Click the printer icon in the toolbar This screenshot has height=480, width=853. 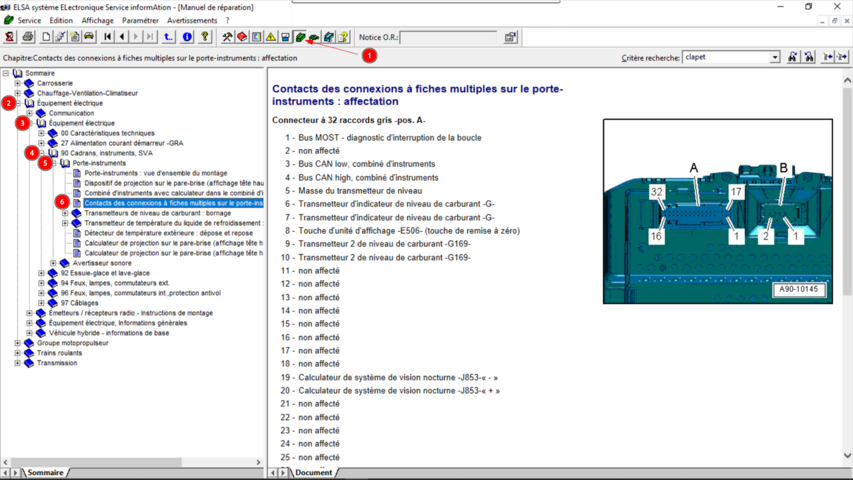tap(28, 37)
